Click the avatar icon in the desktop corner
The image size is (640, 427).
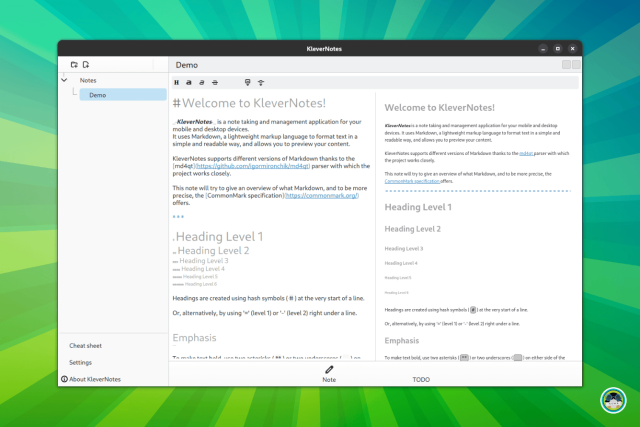tap(613, 400)
